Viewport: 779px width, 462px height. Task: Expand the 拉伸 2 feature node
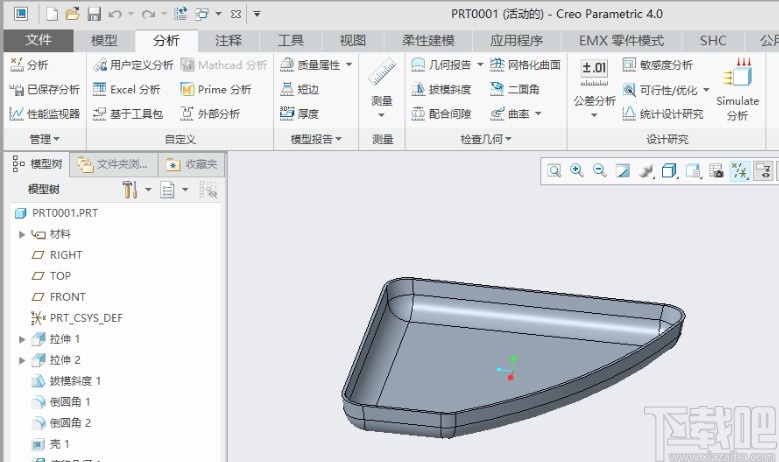click(x=22, y=360)
